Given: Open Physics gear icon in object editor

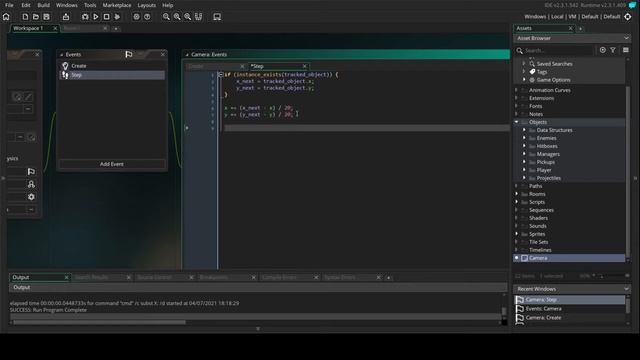Looking at the screenshot, I should point(31,197).
